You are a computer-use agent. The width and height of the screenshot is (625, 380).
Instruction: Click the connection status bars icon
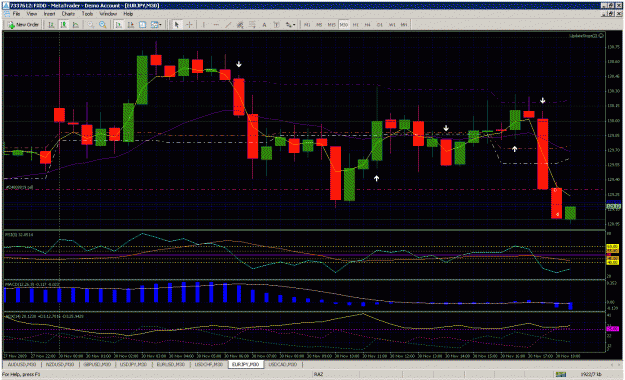point(561,374)
